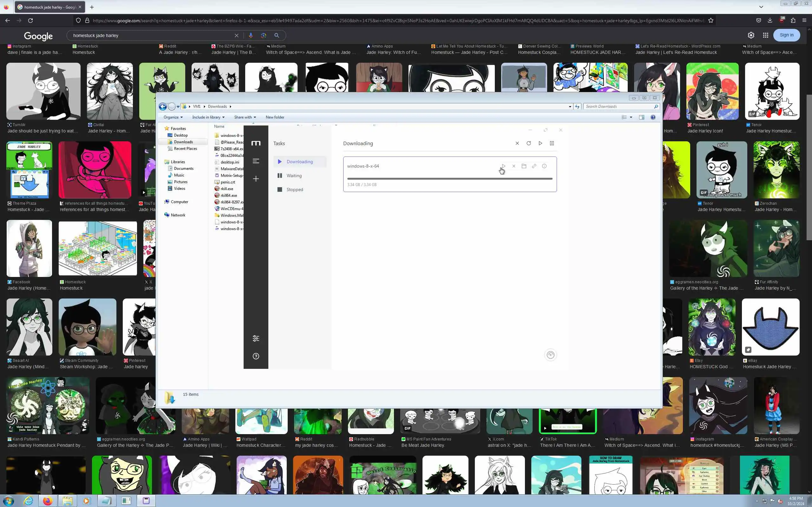Select Recent Places in Favorites
This screenshot has width=812, height=507.
185,149
